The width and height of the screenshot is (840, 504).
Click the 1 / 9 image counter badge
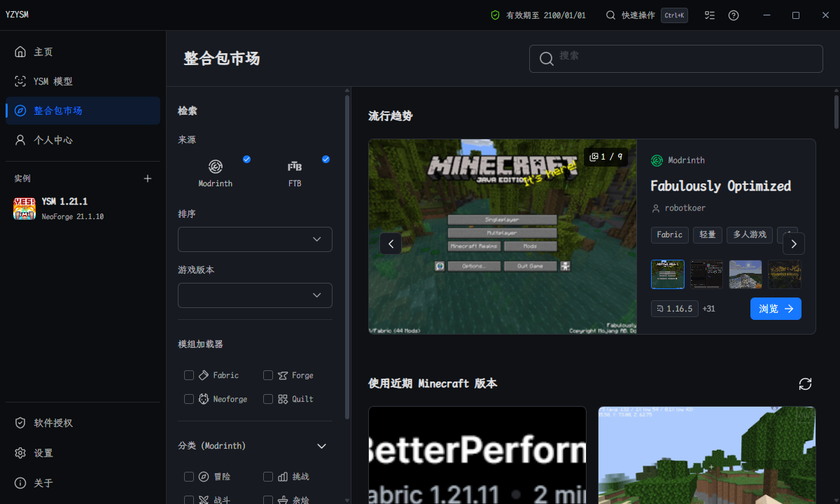tap(605, 157)
